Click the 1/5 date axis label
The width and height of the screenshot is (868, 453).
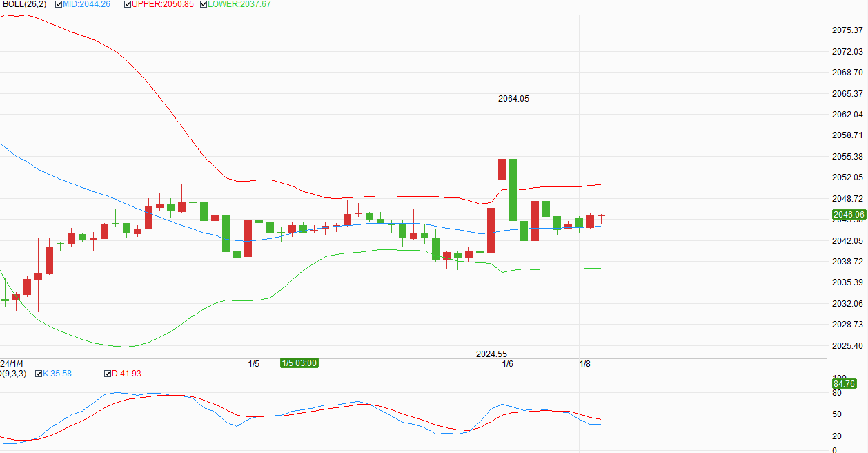point(253,364)
